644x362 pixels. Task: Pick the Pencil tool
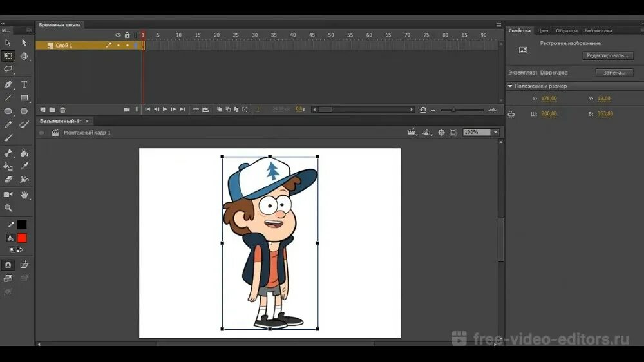[x=8, y=124]
